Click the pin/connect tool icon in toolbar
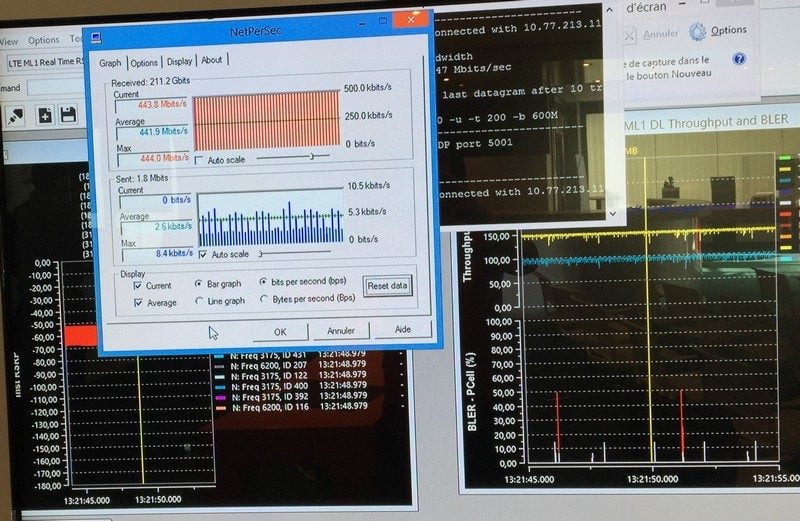 click(x=16, y=116)
